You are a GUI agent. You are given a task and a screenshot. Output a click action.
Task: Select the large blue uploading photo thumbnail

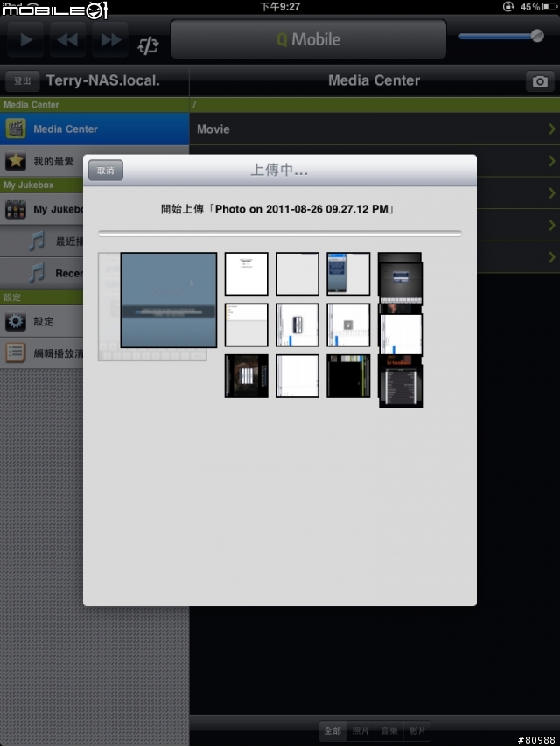[169, 300]
